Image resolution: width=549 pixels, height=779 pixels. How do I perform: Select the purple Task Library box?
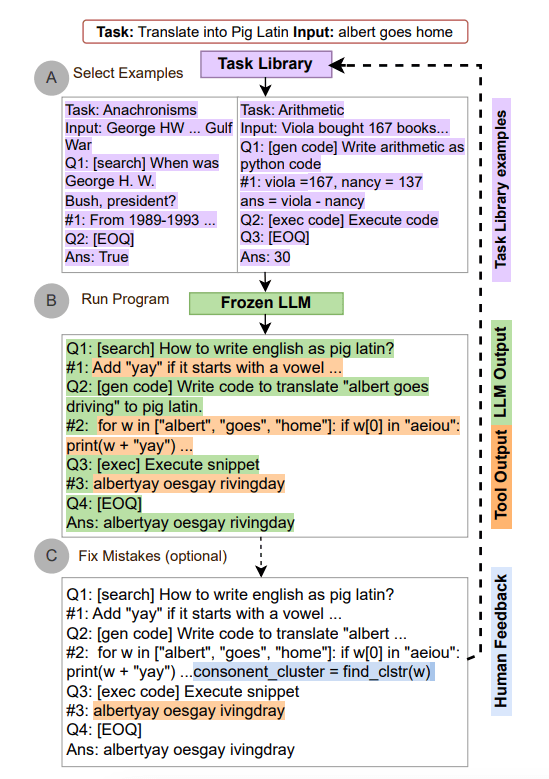tap(266, 64)
